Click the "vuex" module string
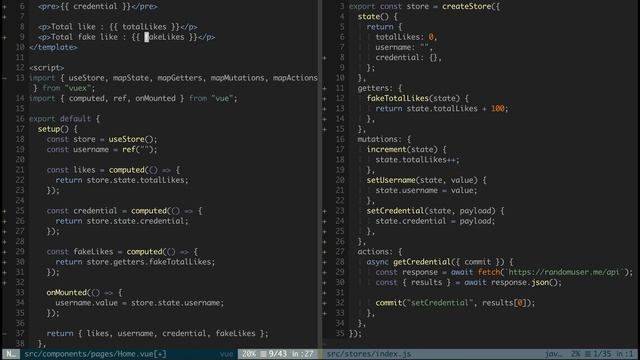 coord(78,88)
